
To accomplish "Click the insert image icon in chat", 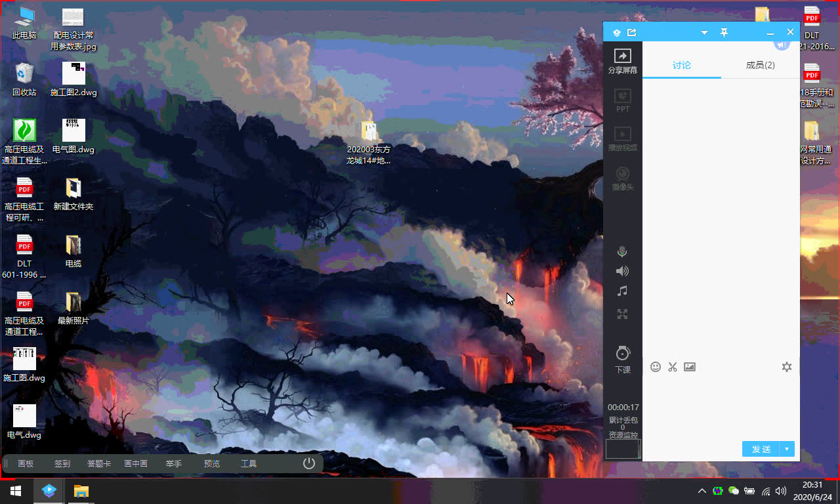I will tap(690, 367).
